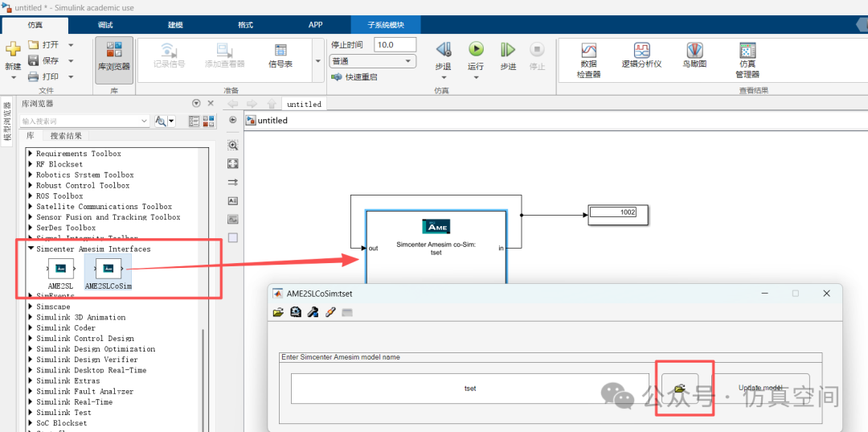Toggle the Library Browser (库浏览器) button
The image size is (868, 432).
pos(113,56)
